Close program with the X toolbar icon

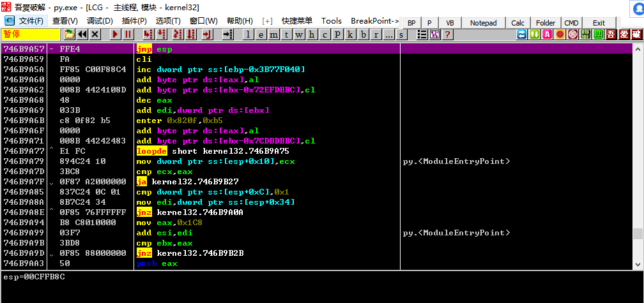[95, 34]
